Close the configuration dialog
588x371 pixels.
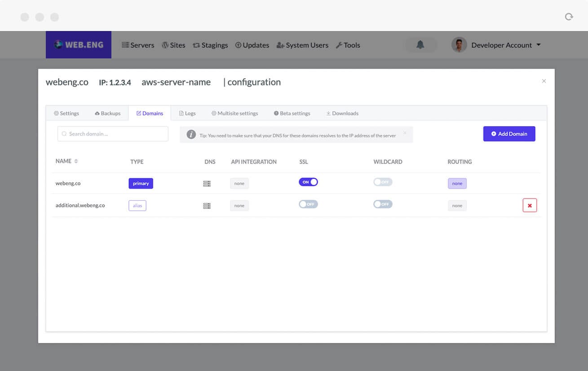(544, 81)
